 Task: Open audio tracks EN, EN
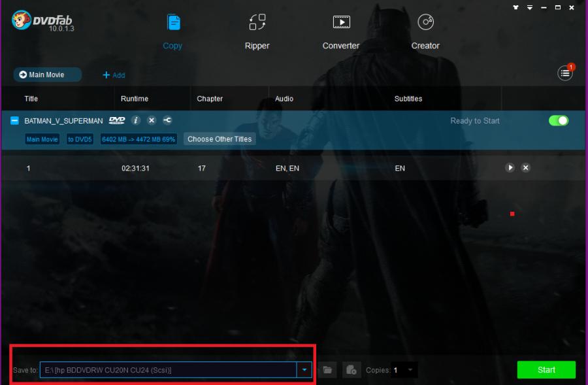pyautogui.click(x=287, y=169)
